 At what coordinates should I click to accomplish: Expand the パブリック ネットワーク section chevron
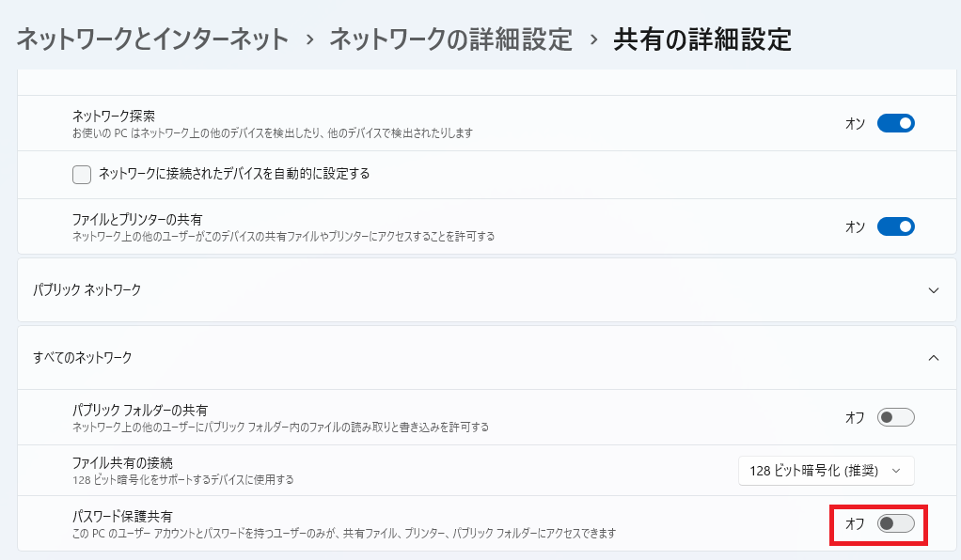934,290
